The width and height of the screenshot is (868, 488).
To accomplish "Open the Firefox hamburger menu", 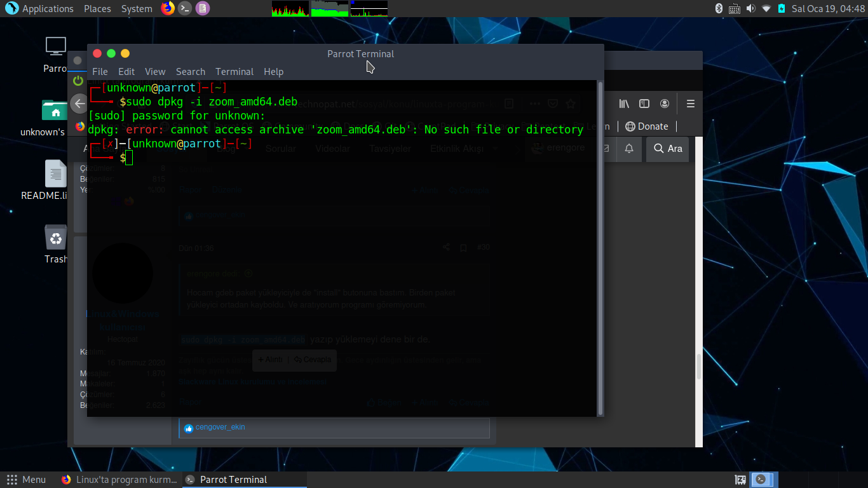I will pos(691,104).
